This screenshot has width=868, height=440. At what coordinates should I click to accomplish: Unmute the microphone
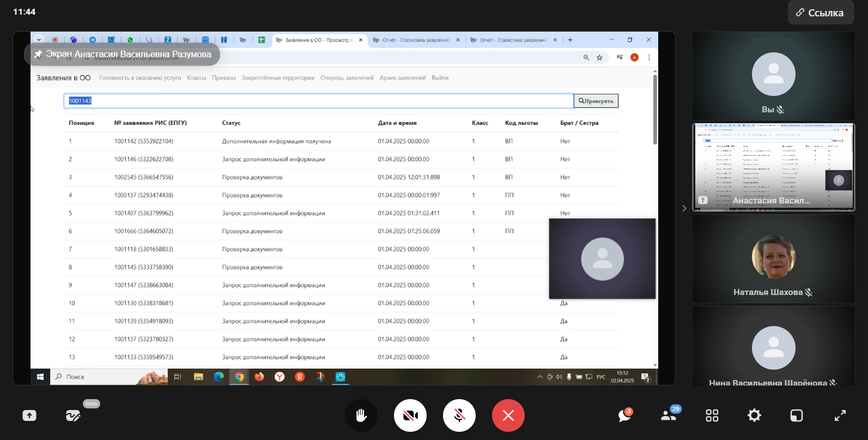point(459,415)
